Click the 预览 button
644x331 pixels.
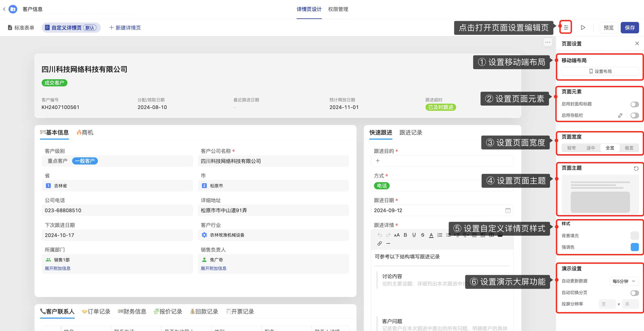coord(608,28)
